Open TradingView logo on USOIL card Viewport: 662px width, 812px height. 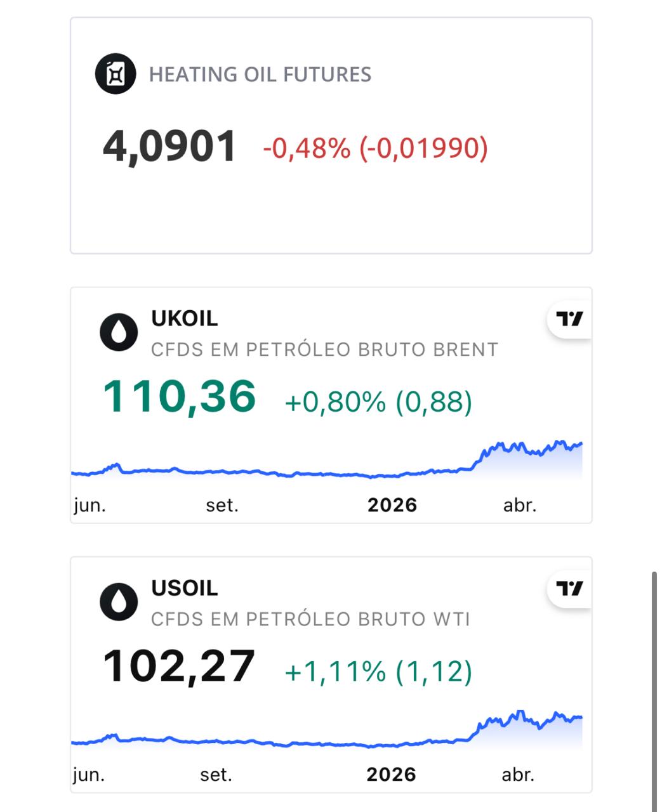(x=569, y=589)
